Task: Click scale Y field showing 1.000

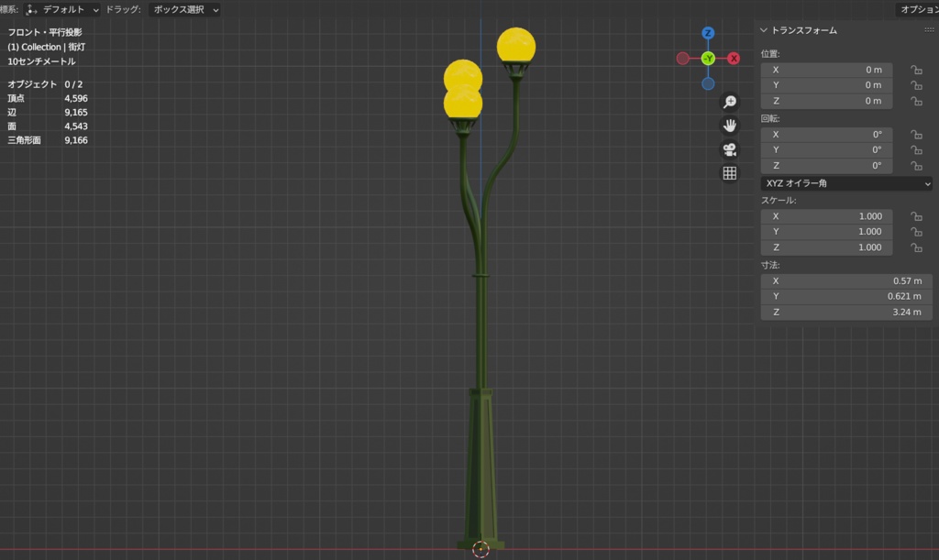Action: coord(826,232)
